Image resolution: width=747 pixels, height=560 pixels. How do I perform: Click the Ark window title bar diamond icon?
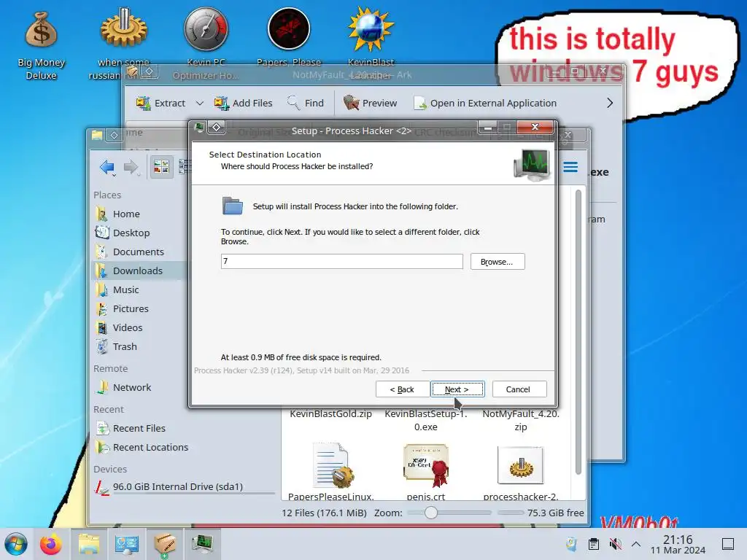(x=150, y=71)
